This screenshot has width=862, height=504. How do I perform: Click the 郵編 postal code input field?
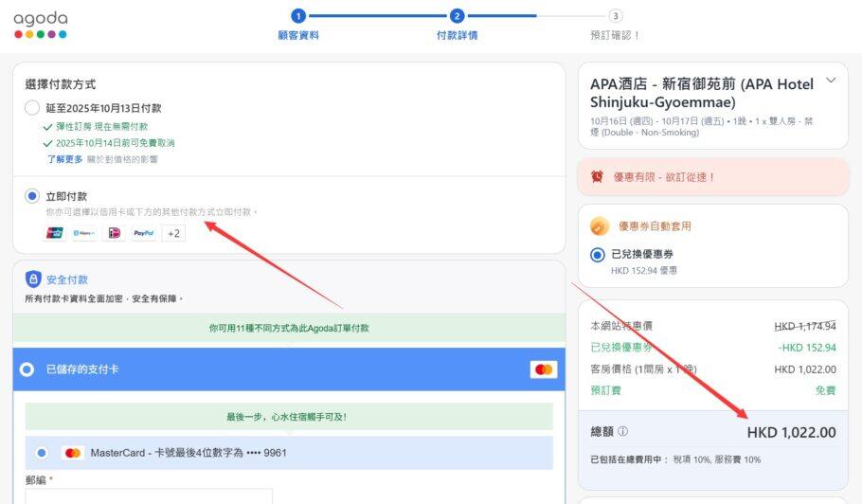[149, 495]
